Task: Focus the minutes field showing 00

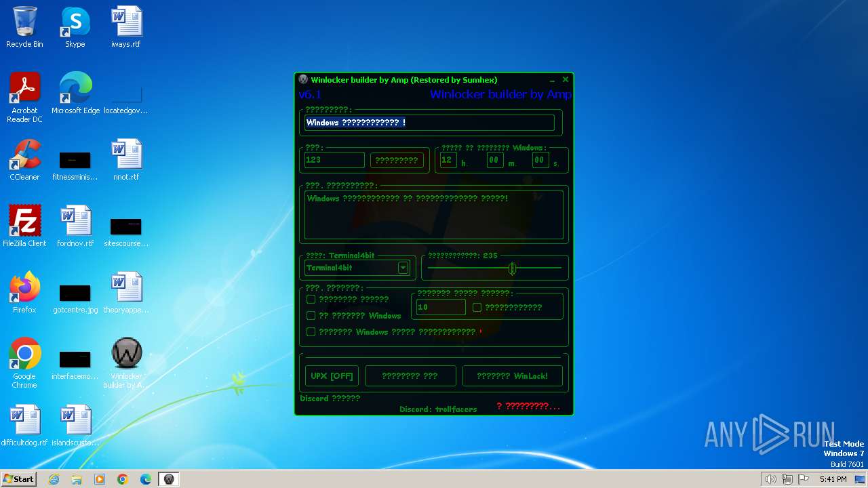Action: (x=495, y=161)
